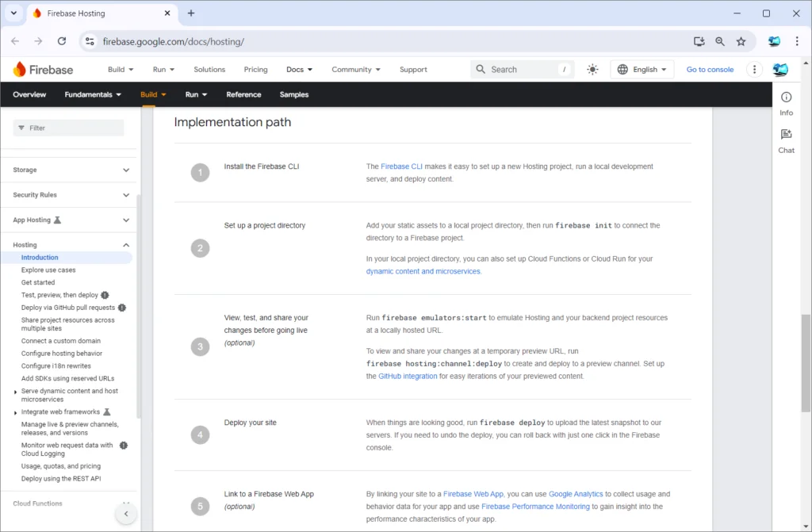Expand Serve dynamic content and host microservices
Screen dimensions: 812x532
(15, 392)
